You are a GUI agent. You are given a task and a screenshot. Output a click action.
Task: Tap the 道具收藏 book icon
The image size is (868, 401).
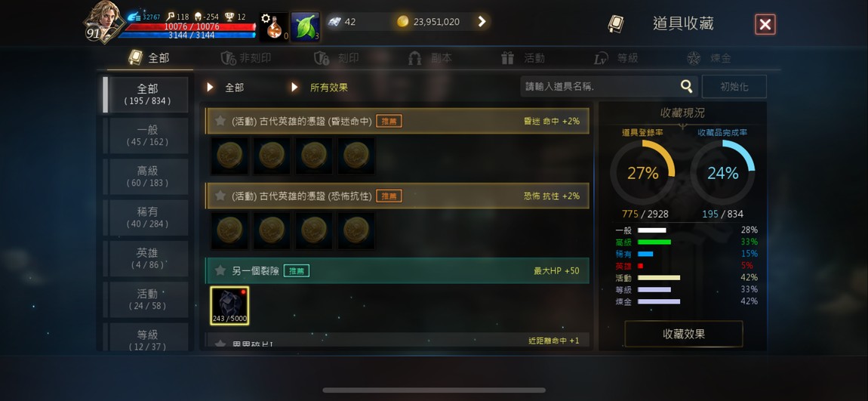pyautogui.click(x=615, y=24)
